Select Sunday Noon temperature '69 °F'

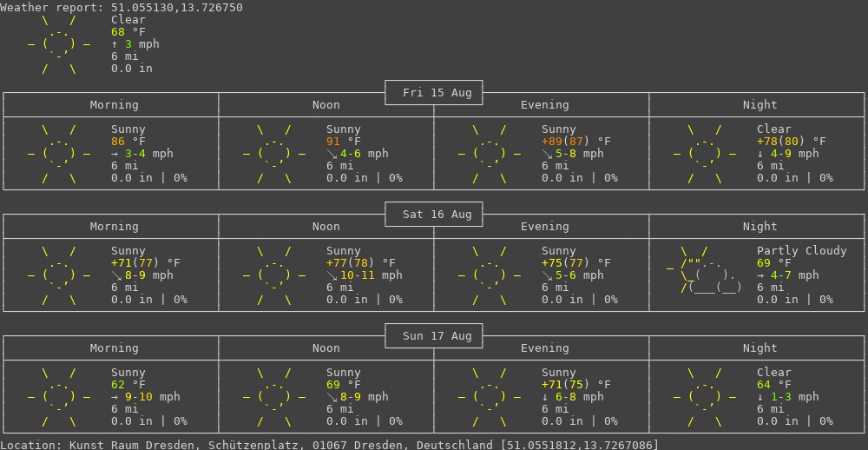[x=344, y=385]
